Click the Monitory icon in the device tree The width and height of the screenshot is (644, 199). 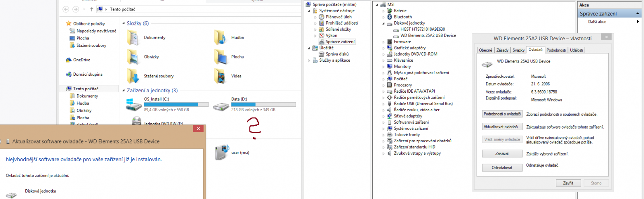(x=390, y=66)
